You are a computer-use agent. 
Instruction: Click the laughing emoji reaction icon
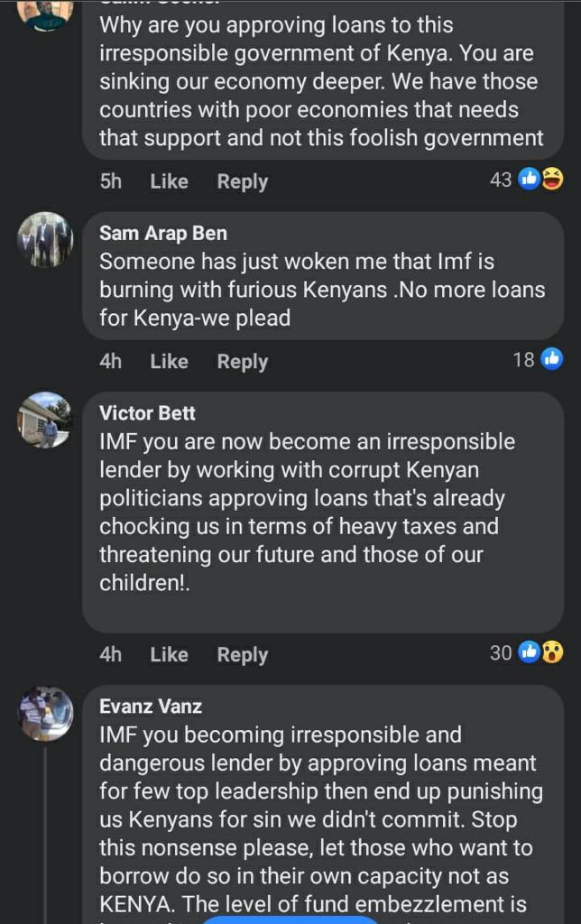(553, 180)
